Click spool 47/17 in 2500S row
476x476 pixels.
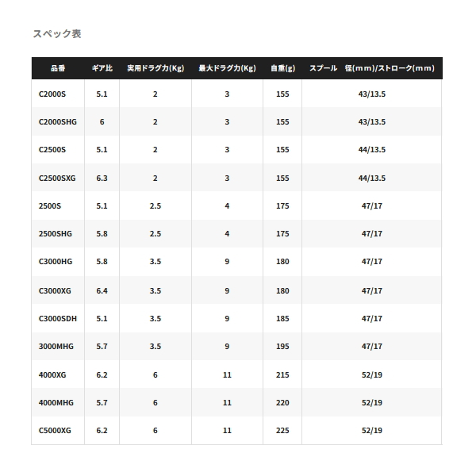pos(372,206)
